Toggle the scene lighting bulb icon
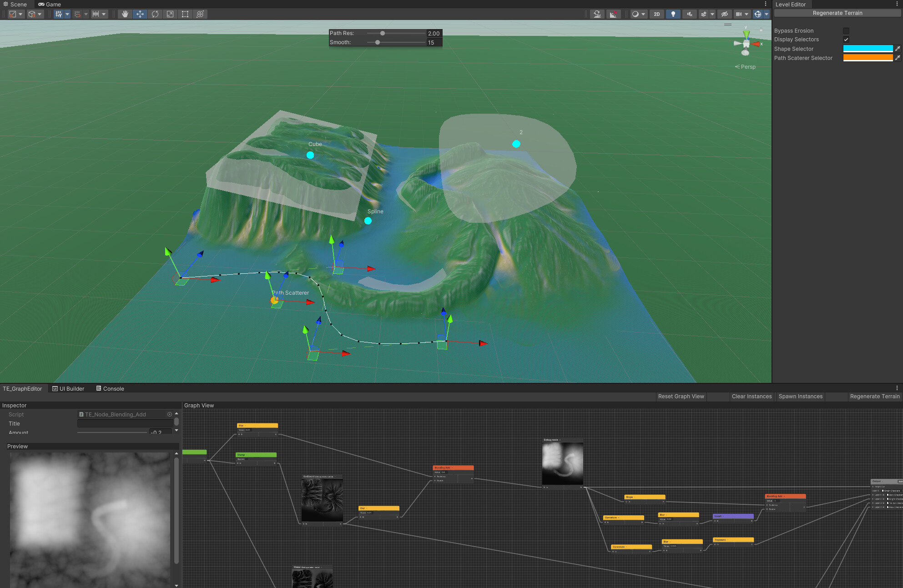The width and height of the screenshot is (903, 588). tap(673, 14)
